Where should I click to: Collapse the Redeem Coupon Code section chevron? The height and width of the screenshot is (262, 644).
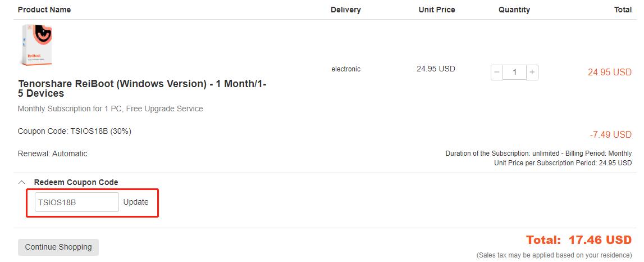[22, 182]
